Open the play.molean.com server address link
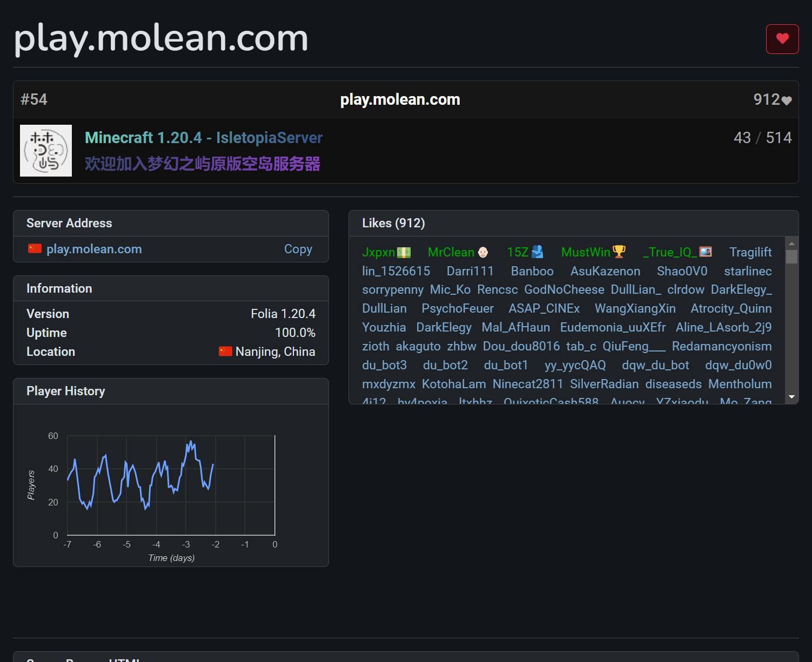The width and height of the screenshot is (812, 662). [94, 249]
